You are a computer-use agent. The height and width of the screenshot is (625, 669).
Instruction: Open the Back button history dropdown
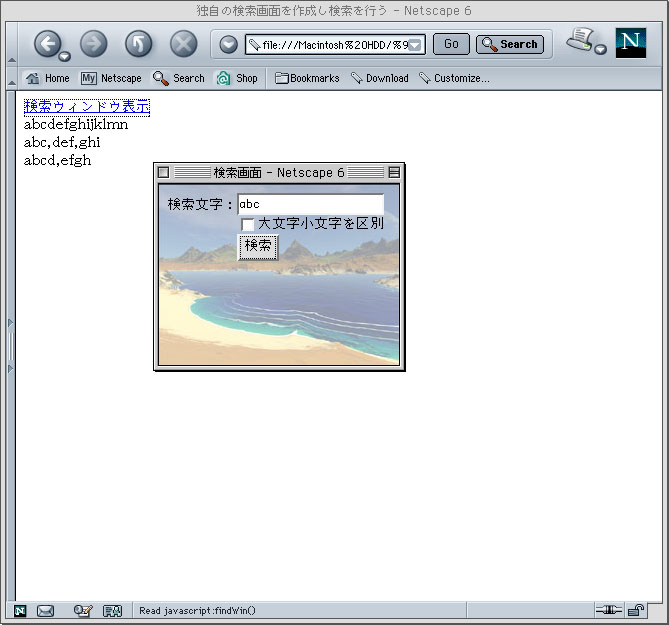[64, 56]
